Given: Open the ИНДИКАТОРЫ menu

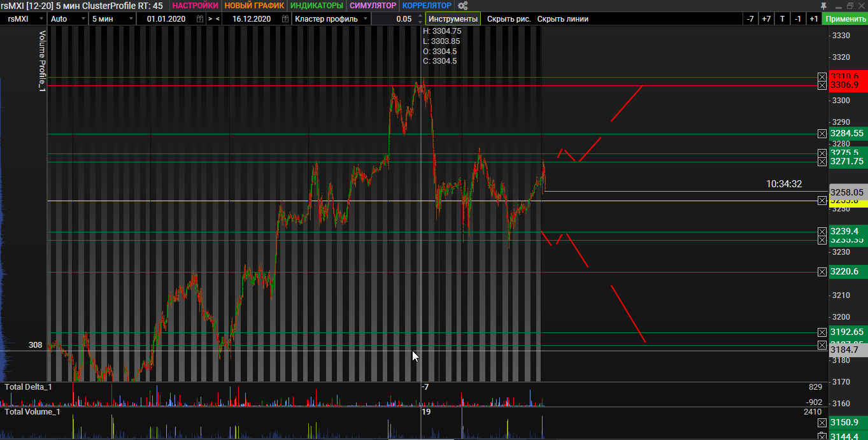Looking at the screenshot, I should (317, 6).
